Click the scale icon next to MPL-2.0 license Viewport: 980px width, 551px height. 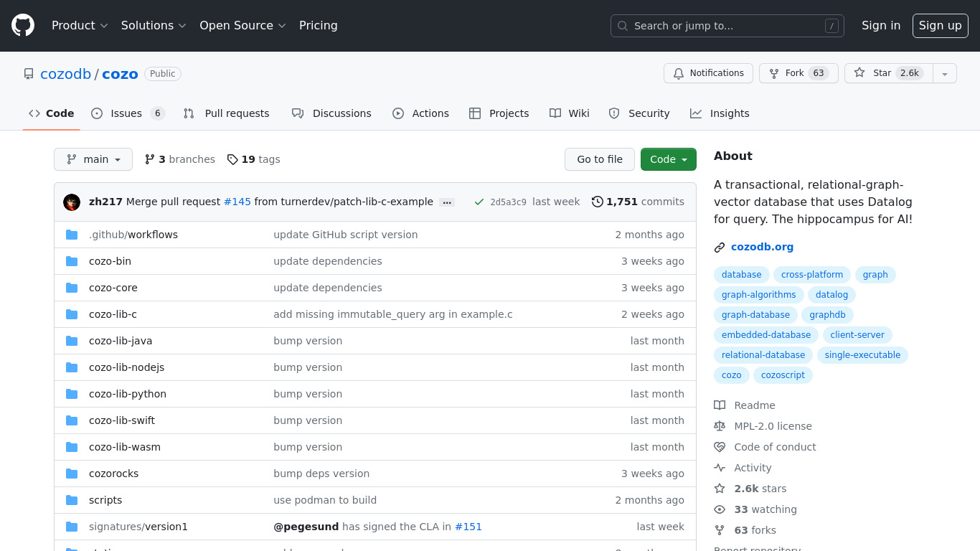coord(720,426)
